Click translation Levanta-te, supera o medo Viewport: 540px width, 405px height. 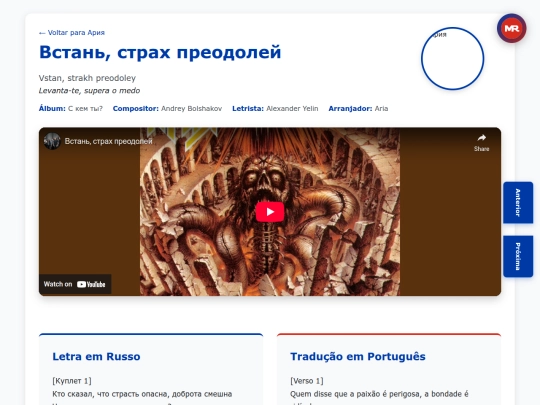(x=89, y=91)
